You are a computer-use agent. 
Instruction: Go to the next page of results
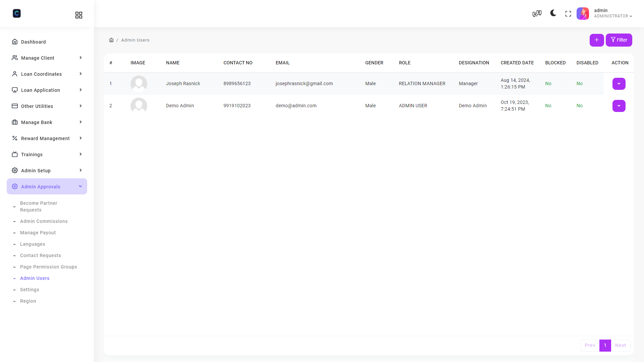click(x=621, y=345)
